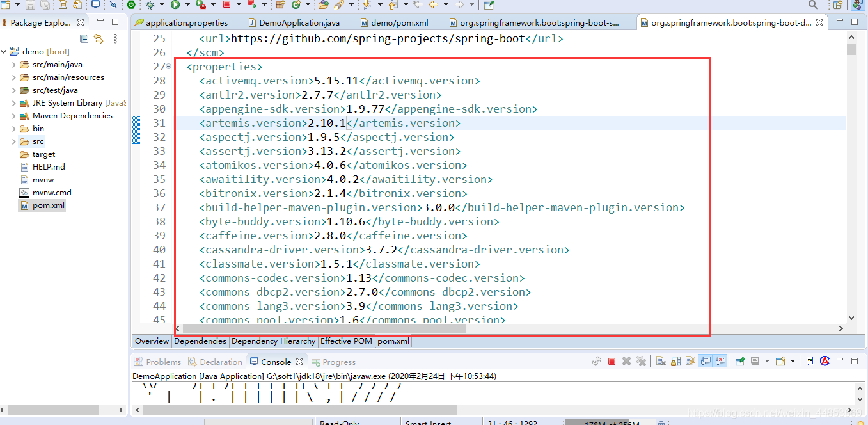
Task: Expand the Maven Dependencies node
Action: 13,116
